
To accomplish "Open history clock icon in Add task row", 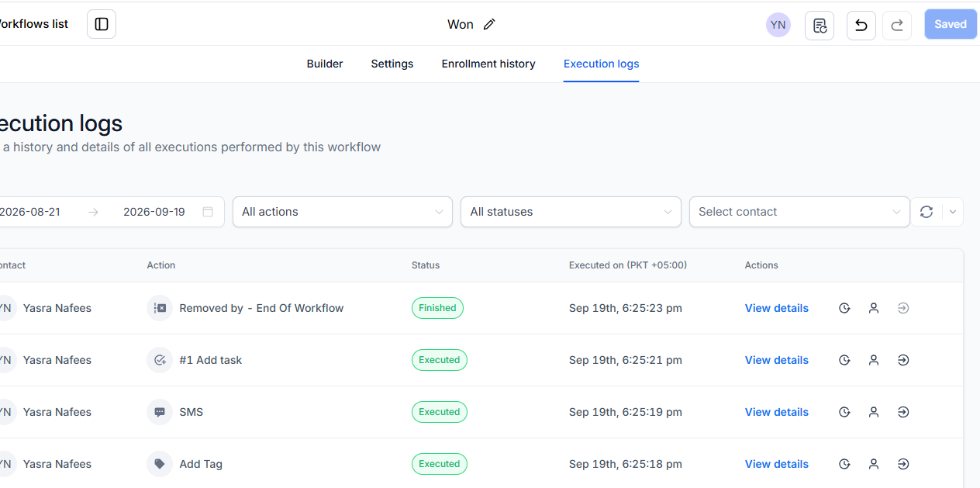I will pos(844,360).
